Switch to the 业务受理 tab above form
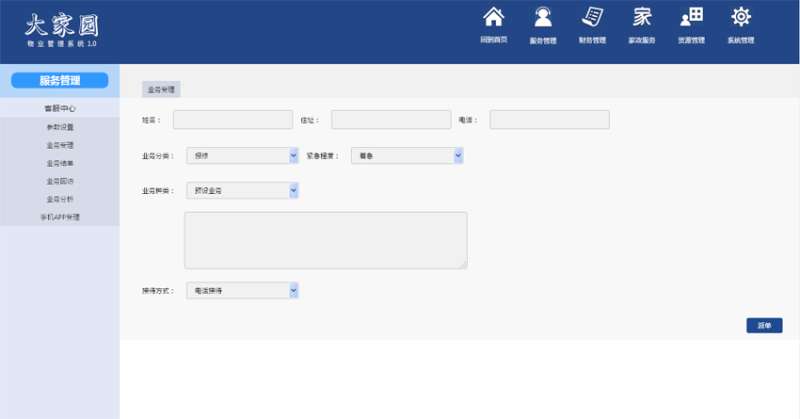Viewport: 800px width, 419px height. pyautogui.click(x=161, y=89)
